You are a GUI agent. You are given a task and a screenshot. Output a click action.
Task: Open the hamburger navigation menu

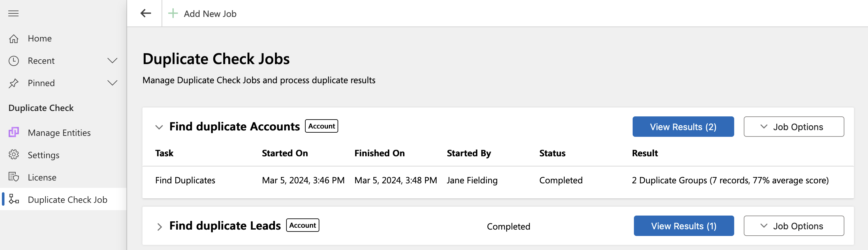[13, 13]
